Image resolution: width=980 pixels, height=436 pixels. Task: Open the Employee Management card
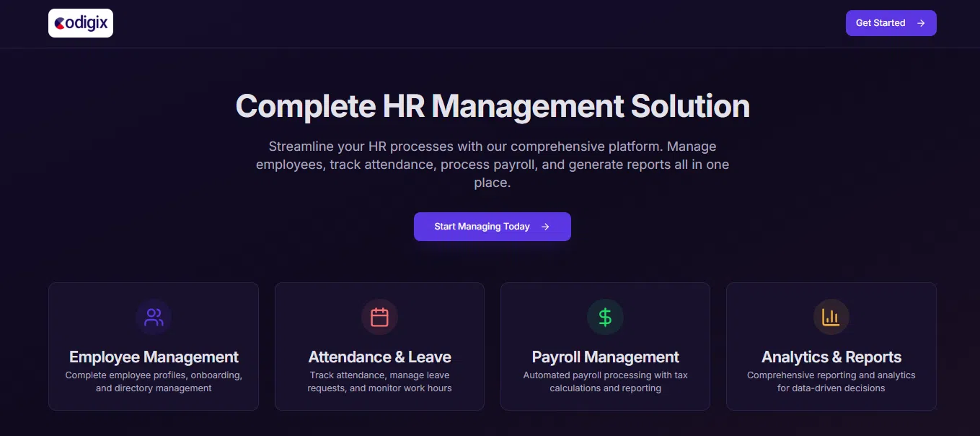153,346
